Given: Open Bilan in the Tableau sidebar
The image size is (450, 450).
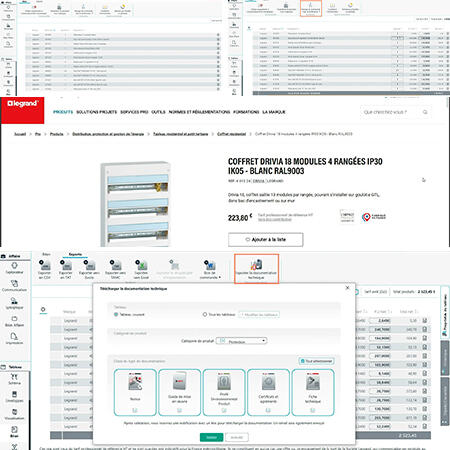Looking at the screenshot, I should (x=14, y=432).
